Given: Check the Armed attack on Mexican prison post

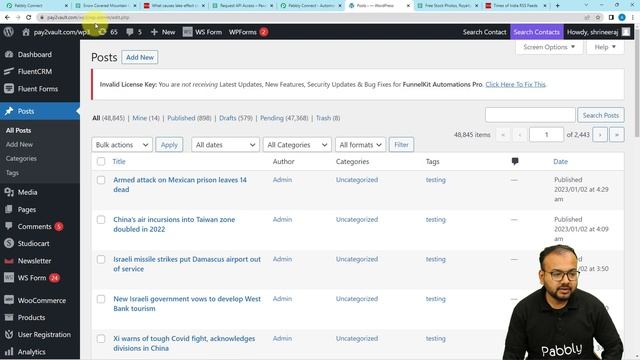Looking at the screenshot, I should click(101, 180).
